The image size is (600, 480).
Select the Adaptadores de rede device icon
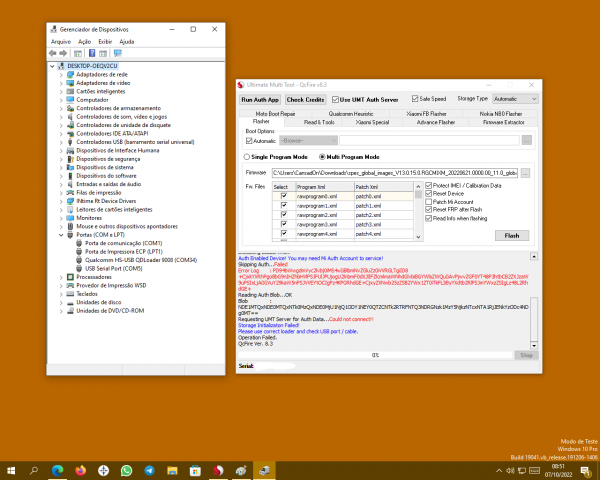coord(70,75)
